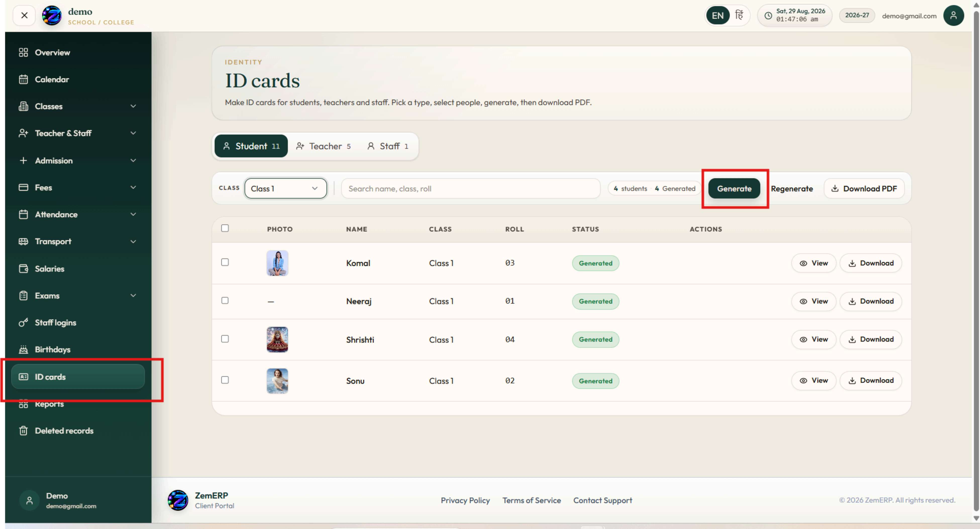This screenshot has width=980, height=529.
Task: Open the Overview dashboard icon
Action: [23, 52]
